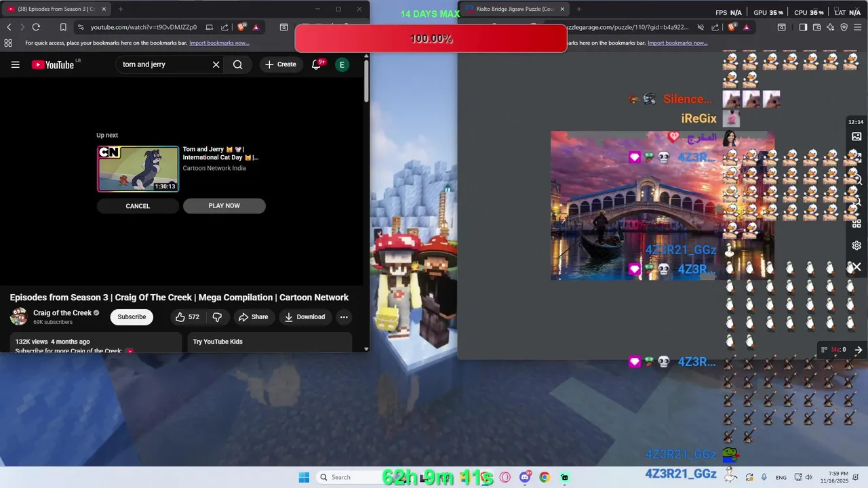Like the video showing 572 likes
Viewport: 868px width, 488px height.
187,317
